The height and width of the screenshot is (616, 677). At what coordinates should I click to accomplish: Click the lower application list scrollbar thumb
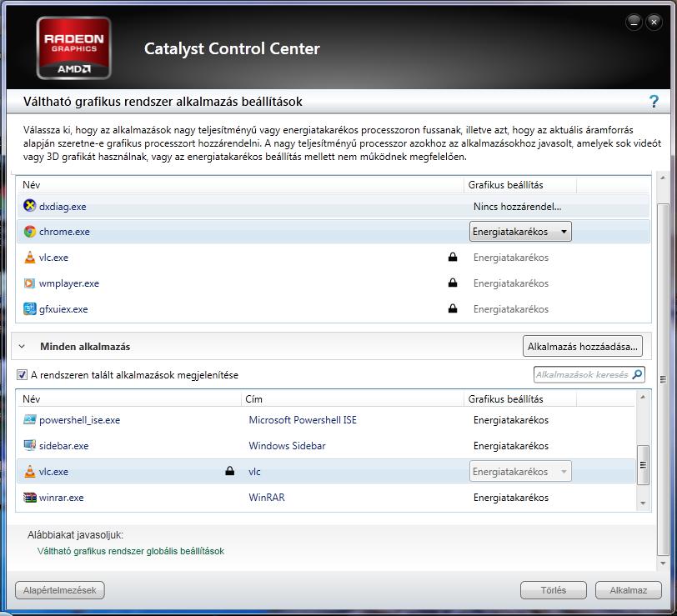[x=643, y=465]
